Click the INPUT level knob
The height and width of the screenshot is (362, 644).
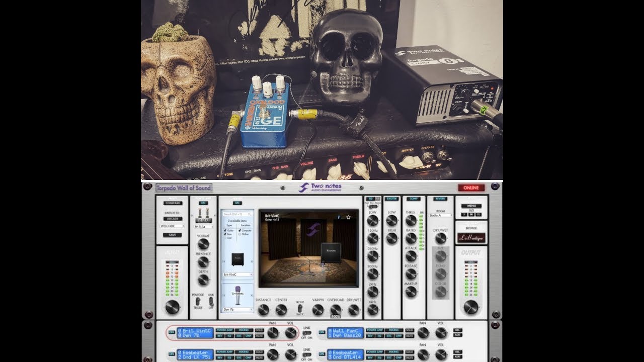tap(172, 306)
